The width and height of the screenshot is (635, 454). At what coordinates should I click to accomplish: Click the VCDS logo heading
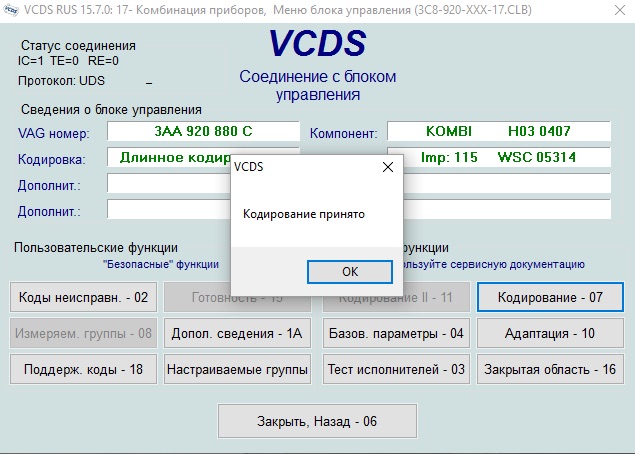[x=318, y=43]
